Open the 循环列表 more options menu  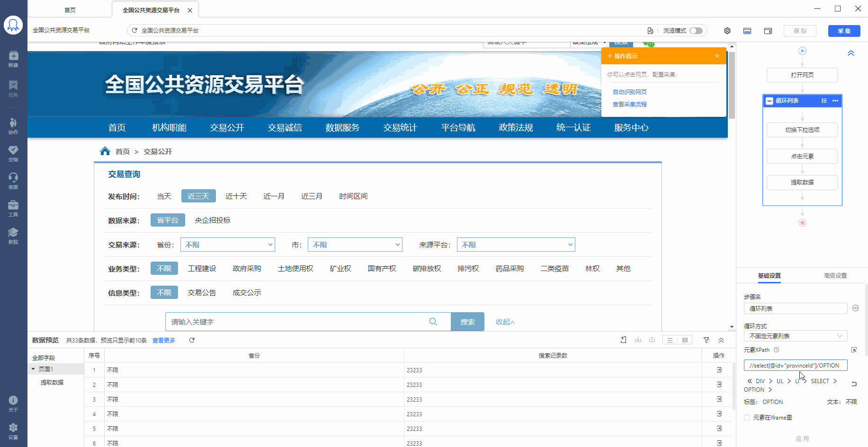tap(835, 101)
